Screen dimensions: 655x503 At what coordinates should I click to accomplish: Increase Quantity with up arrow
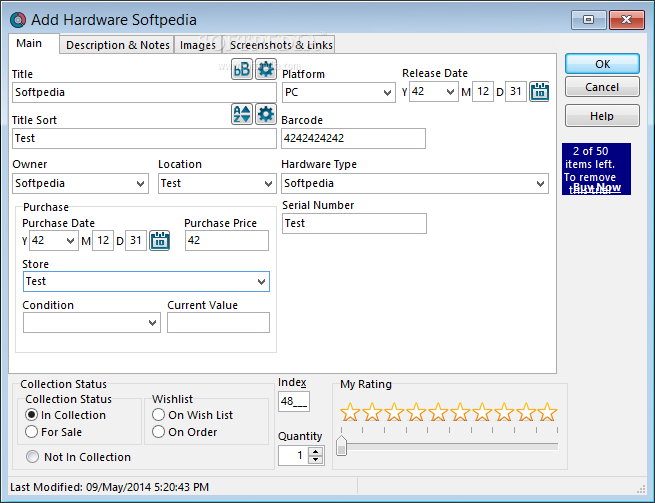tap(316, 452)
